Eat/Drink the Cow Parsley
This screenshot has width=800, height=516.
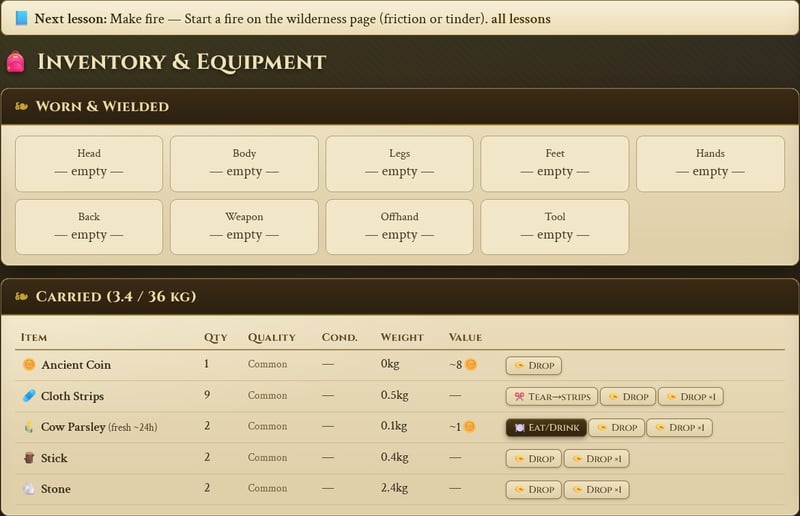546,428
